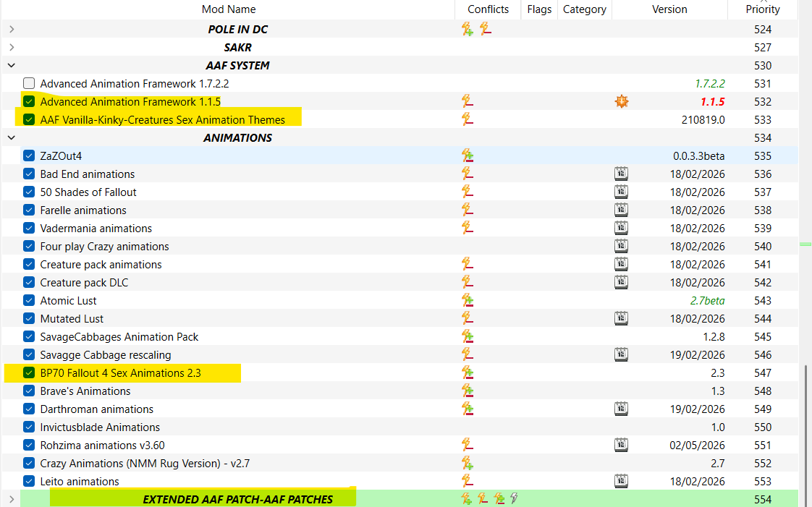Image resolution: width=812 pixels, height=507 pixels.
Task: Click the grey lightning icon on EXTENDED AAF PATCH row
Action: [x=515, y=499]
